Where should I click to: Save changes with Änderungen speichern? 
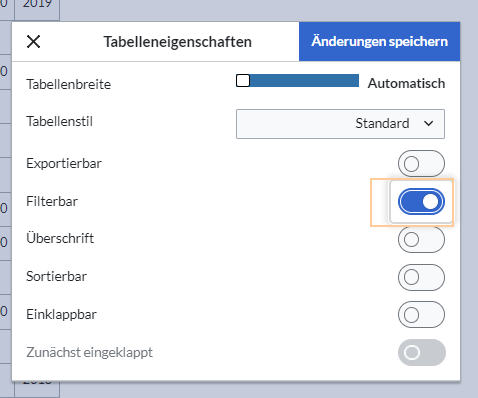pos(379,42)
